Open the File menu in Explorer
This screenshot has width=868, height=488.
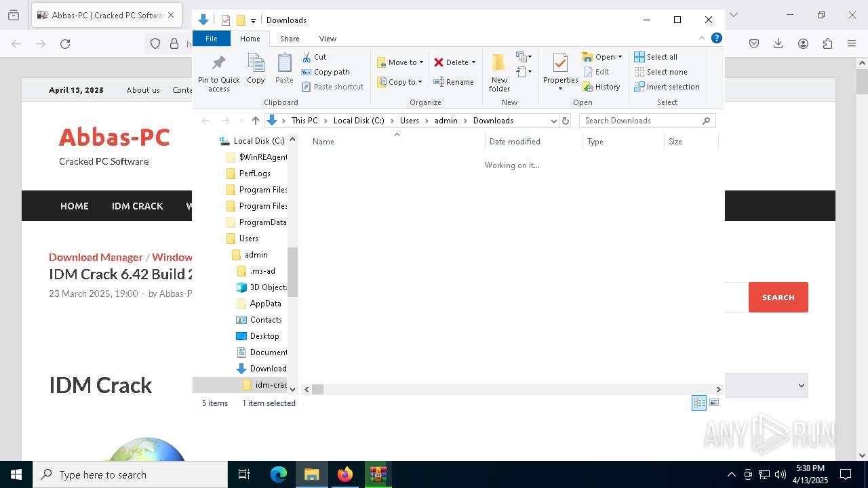tap(212, 39)
